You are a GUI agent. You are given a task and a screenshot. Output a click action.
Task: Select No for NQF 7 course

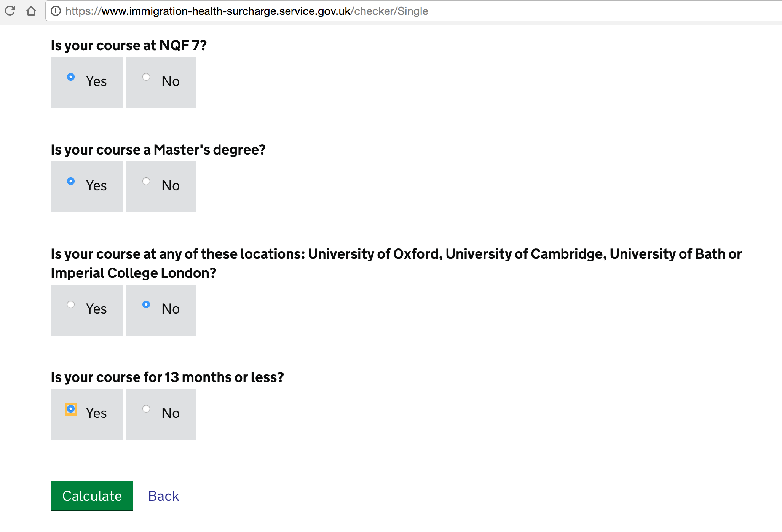(161, 83)
